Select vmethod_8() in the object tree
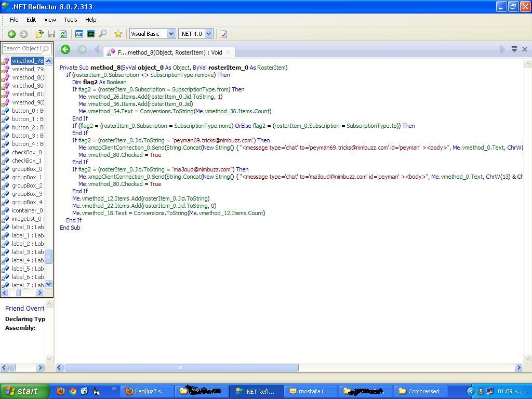The width and height of the screenshot is (532, 399). (28, 77)
